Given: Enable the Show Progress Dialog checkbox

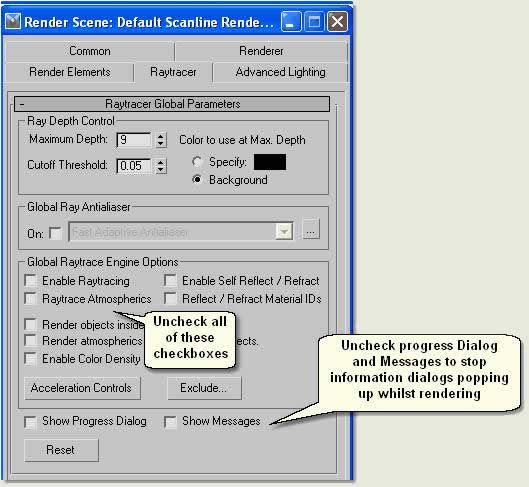Looking at the screenshot, I should pos(30,422).
